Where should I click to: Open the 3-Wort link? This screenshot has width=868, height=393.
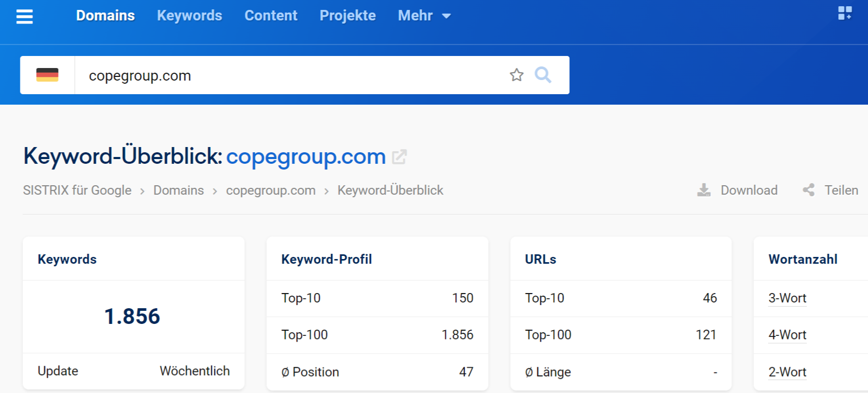click(787, 298)
